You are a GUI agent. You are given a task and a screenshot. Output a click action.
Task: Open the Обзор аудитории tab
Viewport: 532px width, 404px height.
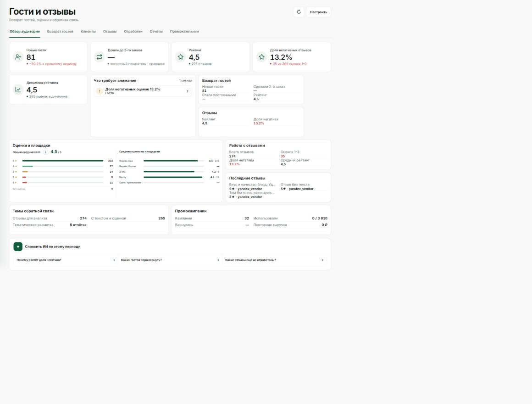[x=24, y=32]
